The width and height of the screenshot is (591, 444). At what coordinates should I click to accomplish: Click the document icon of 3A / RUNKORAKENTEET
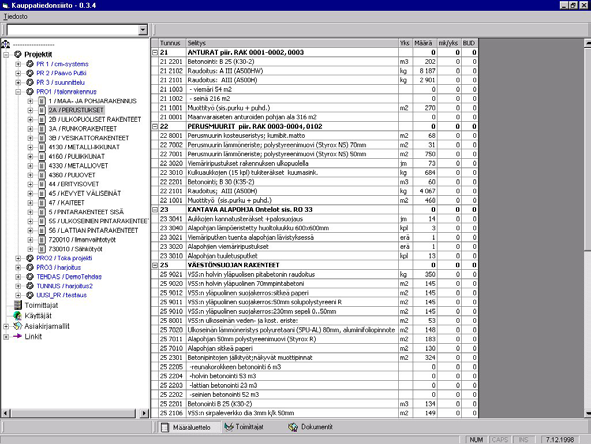point(42,129)
